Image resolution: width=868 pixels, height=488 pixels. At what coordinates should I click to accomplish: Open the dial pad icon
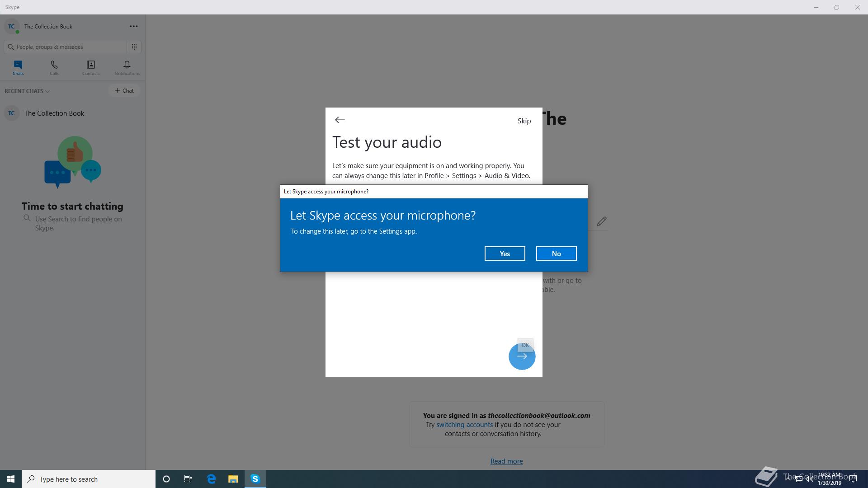pos(134,47)
